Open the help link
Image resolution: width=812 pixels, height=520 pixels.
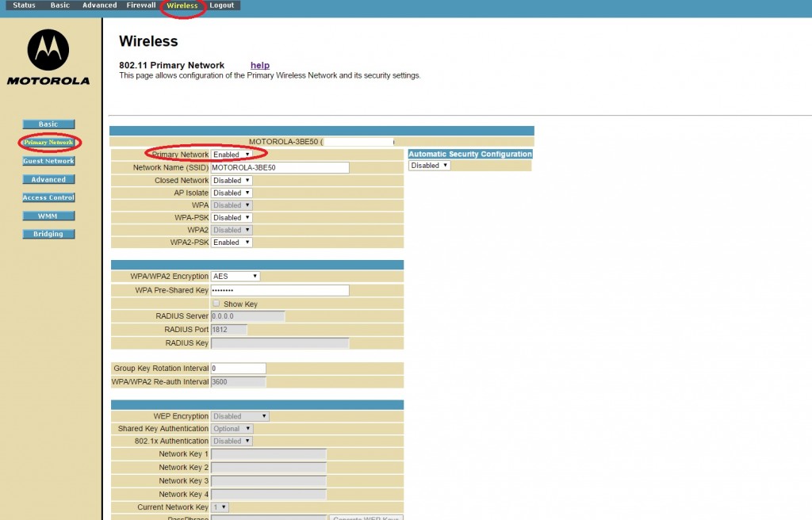(260, 65)
